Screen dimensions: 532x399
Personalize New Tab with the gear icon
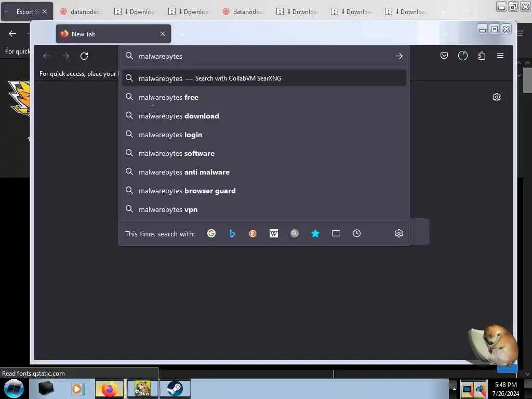click(x=497, y=97)
